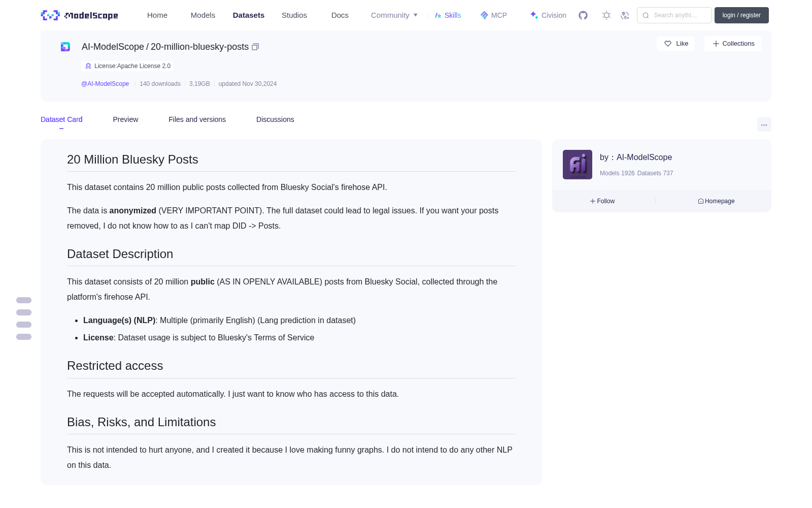Click the MCP diamond icon
Image resolution: width=812 pixels, height=508 pixels.
pos(484,15)
